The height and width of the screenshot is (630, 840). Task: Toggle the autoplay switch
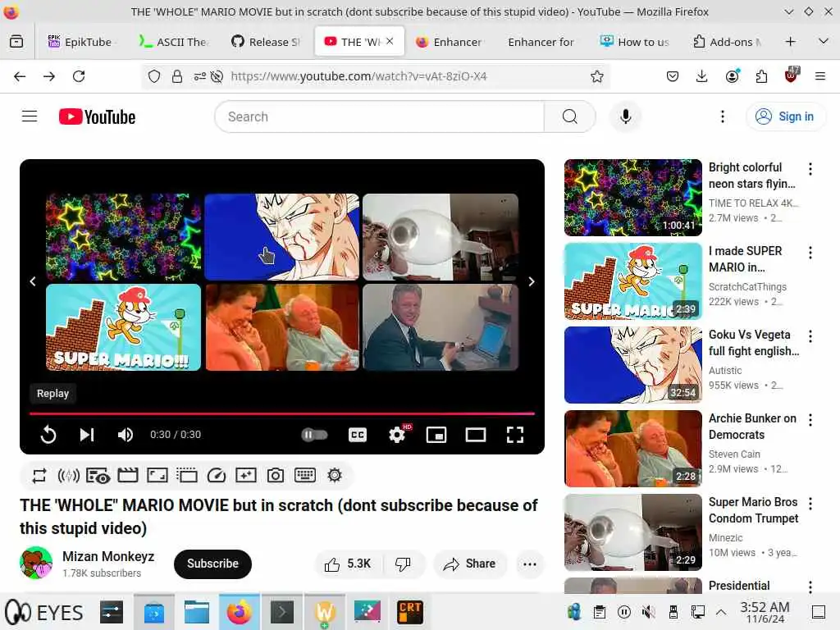[x=314, y=435]
